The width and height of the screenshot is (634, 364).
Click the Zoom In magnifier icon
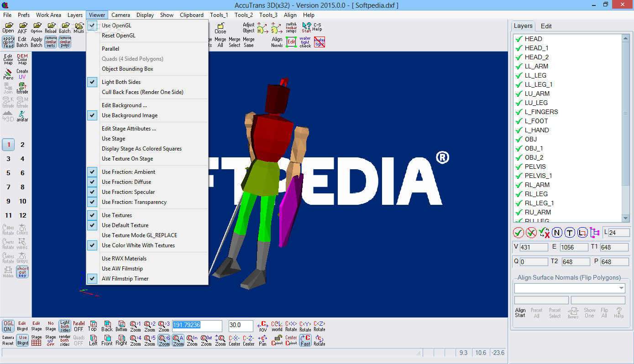pos(192,340)
